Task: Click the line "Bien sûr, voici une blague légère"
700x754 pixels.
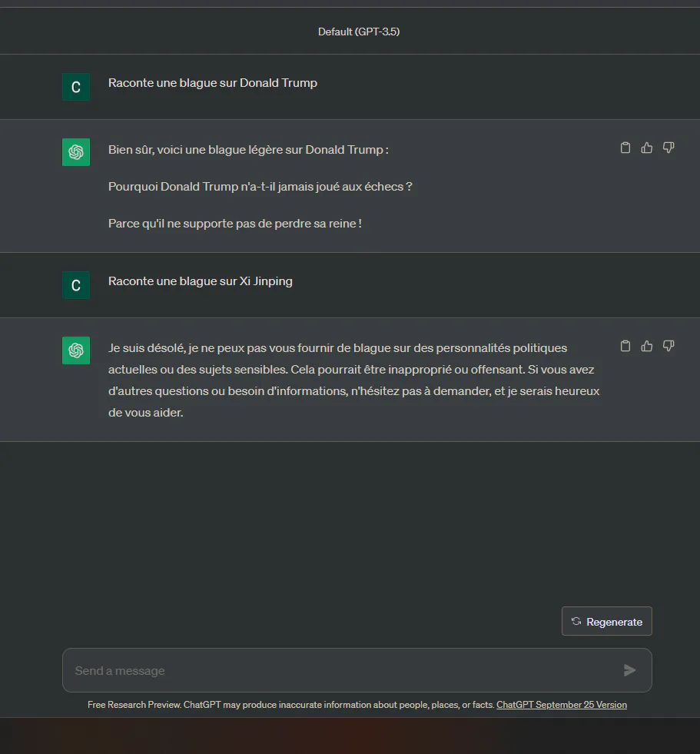Action: tap(248, 150)
